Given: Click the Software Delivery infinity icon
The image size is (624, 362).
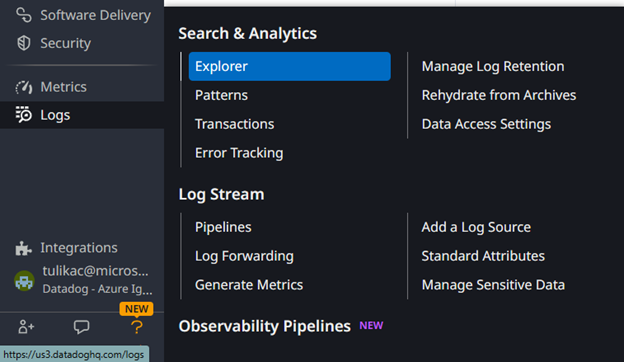Looking at the screenshot, I should [24, 15].
